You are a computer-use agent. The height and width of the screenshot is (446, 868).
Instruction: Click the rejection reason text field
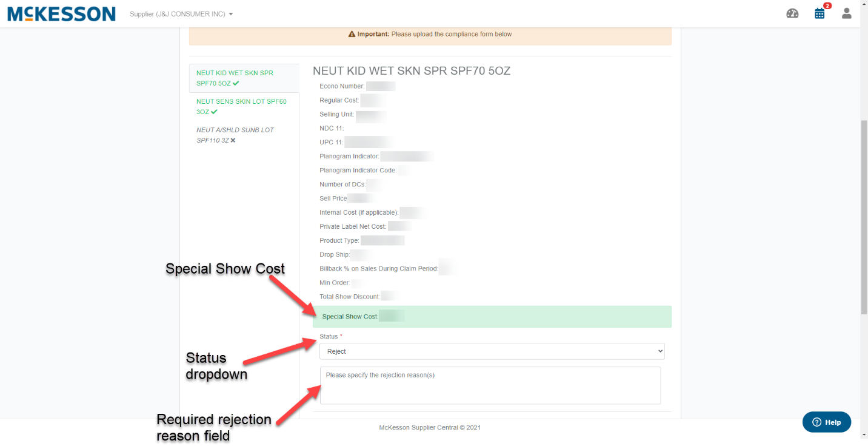490,385
